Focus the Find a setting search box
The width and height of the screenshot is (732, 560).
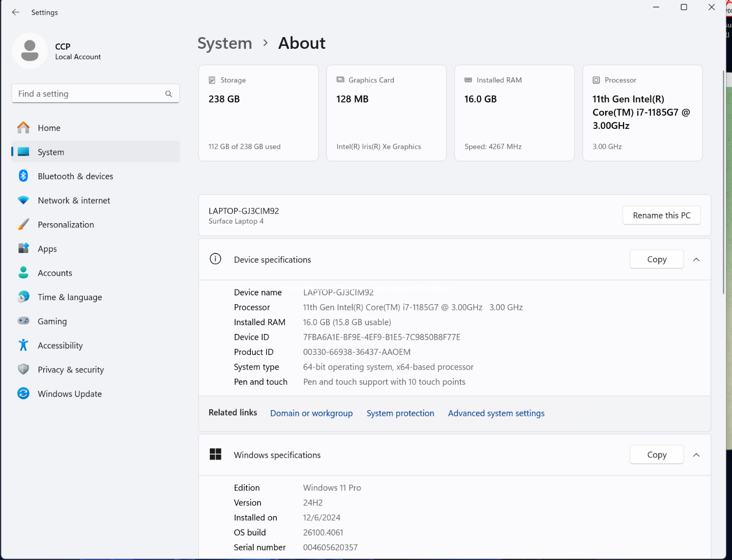coord(96,94)
